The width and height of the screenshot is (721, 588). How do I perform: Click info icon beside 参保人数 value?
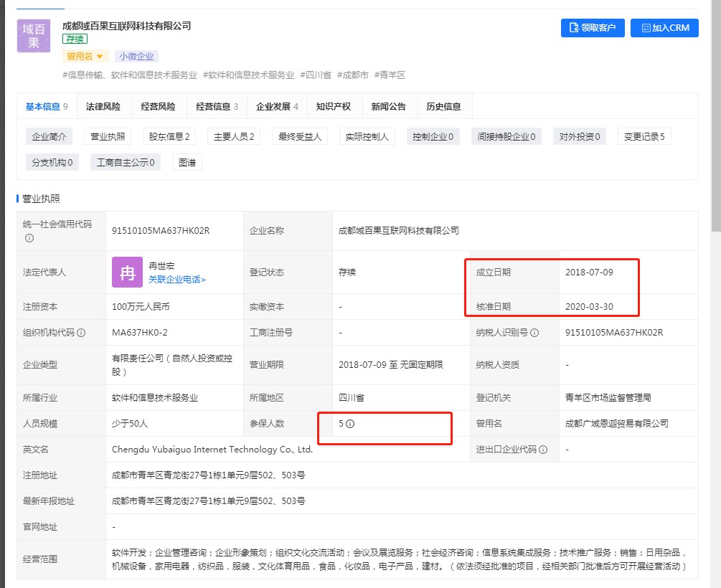coord(350,424)
